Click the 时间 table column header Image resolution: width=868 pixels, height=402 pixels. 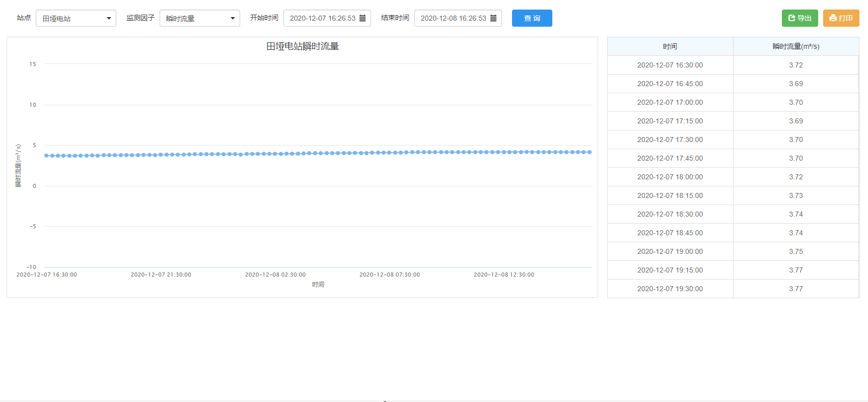pos(670,46)
